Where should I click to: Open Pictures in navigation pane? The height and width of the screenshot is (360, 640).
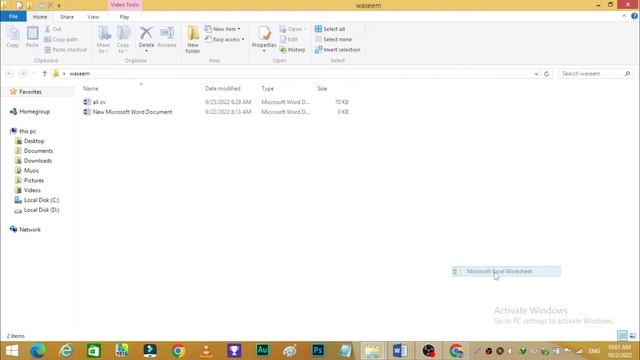point(34,180)
